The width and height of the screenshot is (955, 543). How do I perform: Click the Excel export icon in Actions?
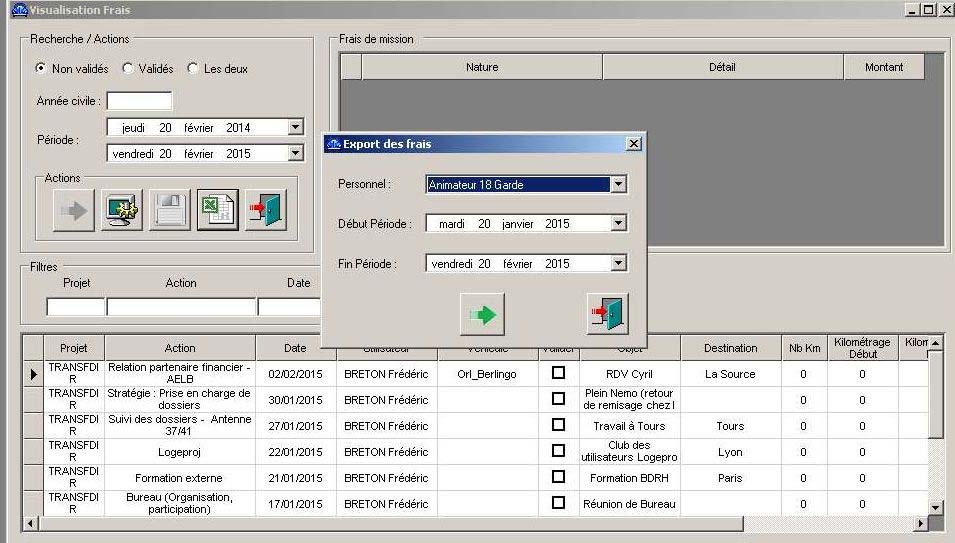coord(217,210)
